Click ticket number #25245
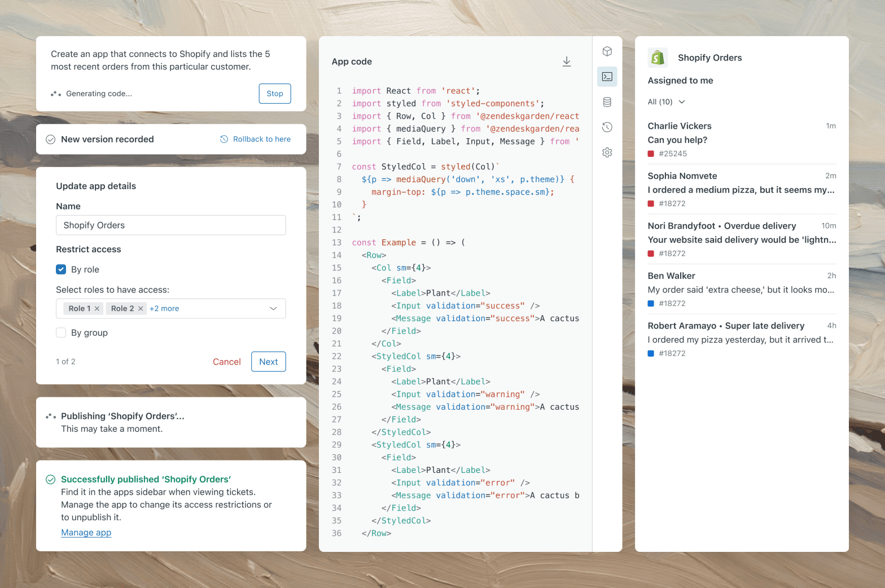This screenshot has height=588, width=885. (x=673, y=153)
